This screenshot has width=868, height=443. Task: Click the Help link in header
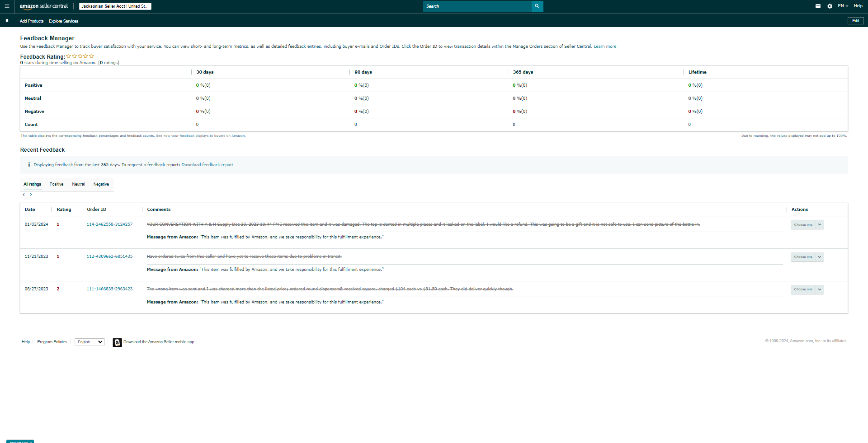click(858, 6)
